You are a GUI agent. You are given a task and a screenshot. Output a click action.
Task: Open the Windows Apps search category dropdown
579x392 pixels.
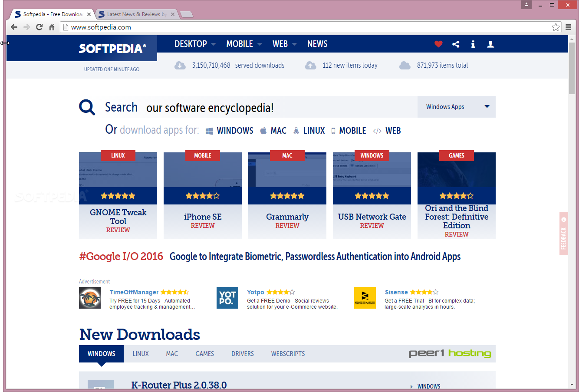click(457, 107)
